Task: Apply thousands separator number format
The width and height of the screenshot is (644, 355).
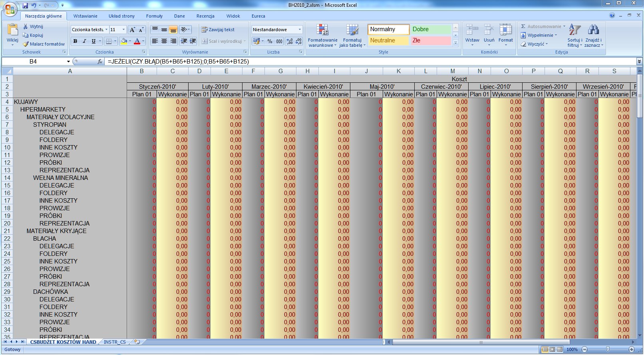Action: [279, 41]
